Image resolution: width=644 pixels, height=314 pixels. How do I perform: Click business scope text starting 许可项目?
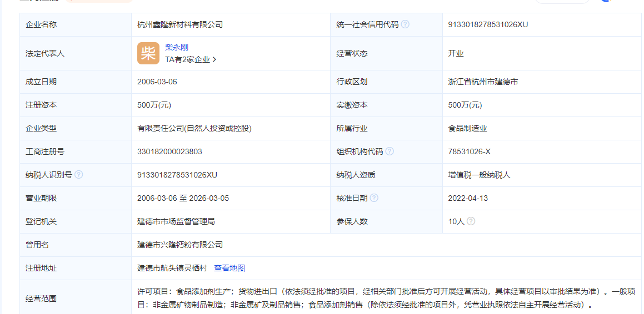coord(386,298)
